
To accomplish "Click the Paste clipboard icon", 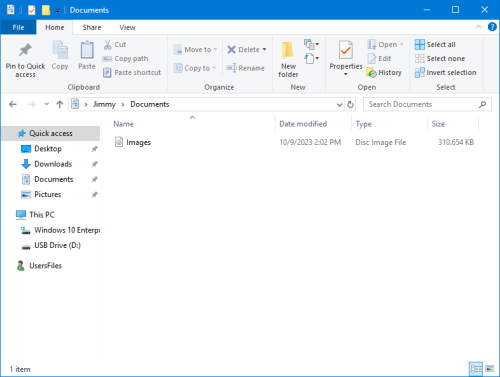I will (87, 50).
